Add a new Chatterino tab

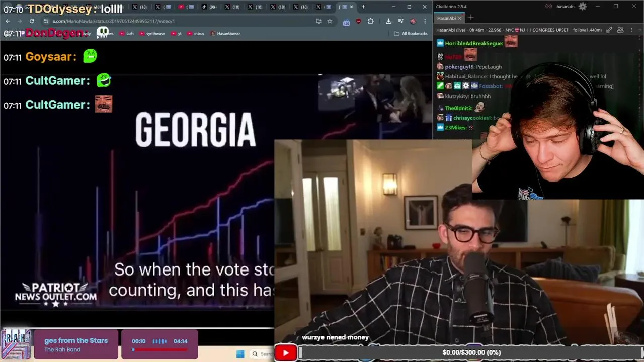pos(471,18)
